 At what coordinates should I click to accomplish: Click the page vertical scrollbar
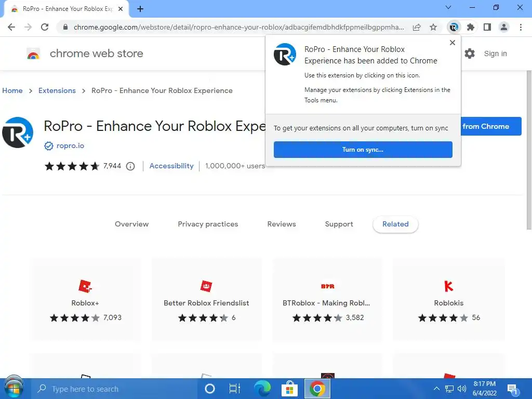pyautogui.click(x=528, y=149)
